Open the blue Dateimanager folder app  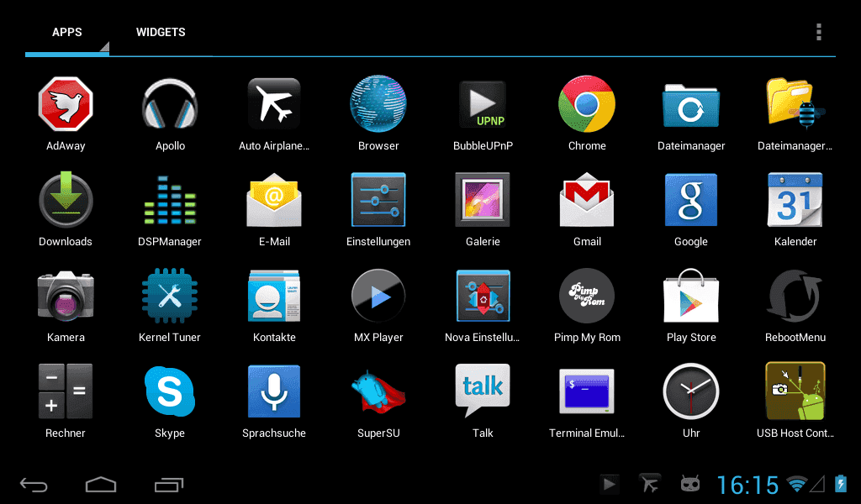(691, 105)
